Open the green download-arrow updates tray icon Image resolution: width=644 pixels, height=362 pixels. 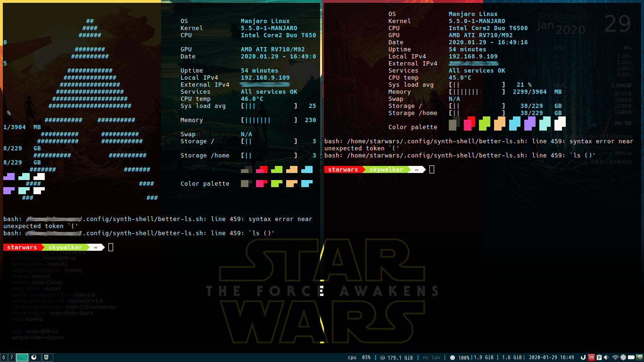(x=639, y=357)
